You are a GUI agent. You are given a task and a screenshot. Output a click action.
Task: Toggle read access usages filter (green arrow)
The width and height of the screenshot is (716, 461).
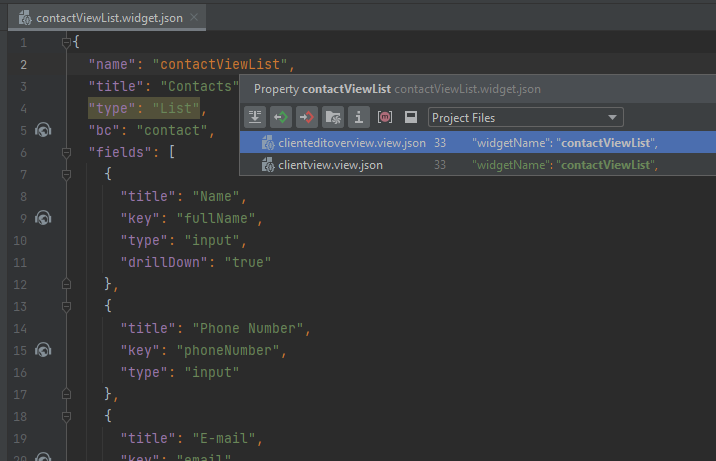(281, 117)
